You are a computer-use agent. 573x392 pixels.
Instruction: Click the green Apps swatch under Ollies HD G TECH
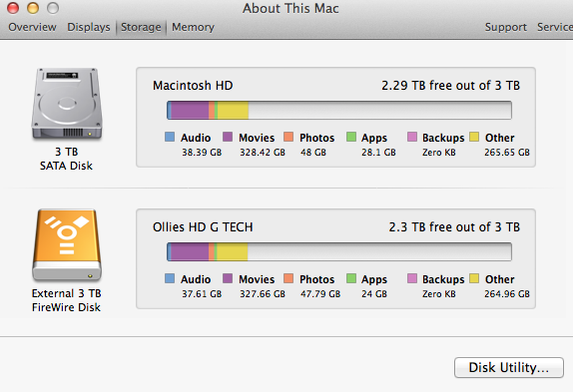(351, 278)
